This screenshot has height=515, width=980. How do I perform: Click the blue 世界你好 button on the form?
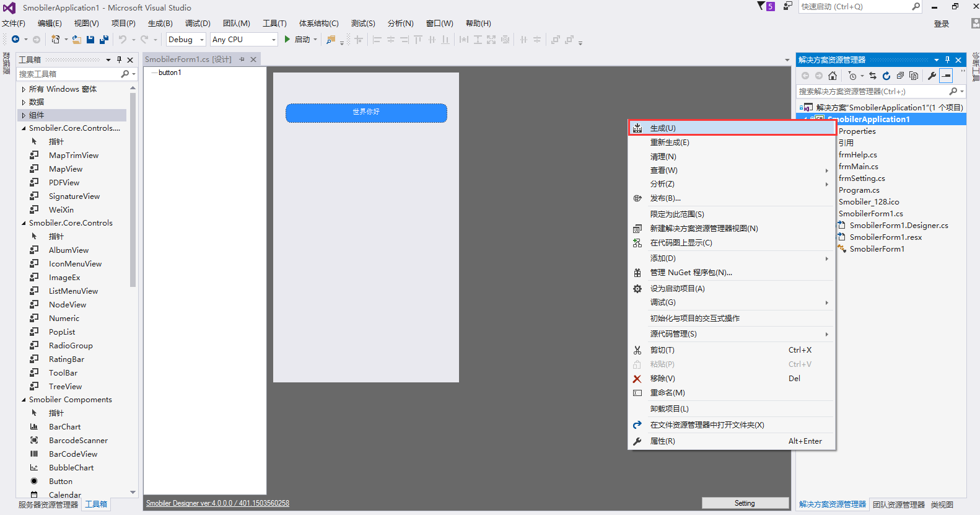366,113
